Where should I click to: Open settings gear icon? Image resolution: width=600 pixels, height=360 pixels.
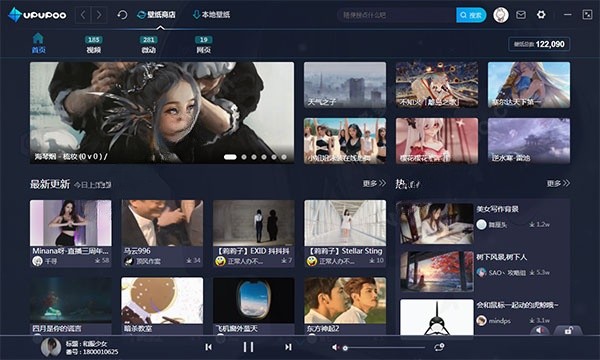tap(541, 15)
